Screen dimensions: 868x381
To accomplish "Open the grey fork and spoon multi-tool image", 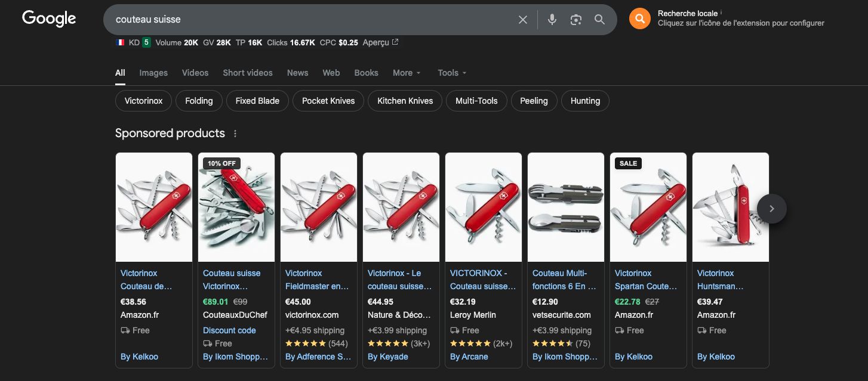I will point(566,207).
